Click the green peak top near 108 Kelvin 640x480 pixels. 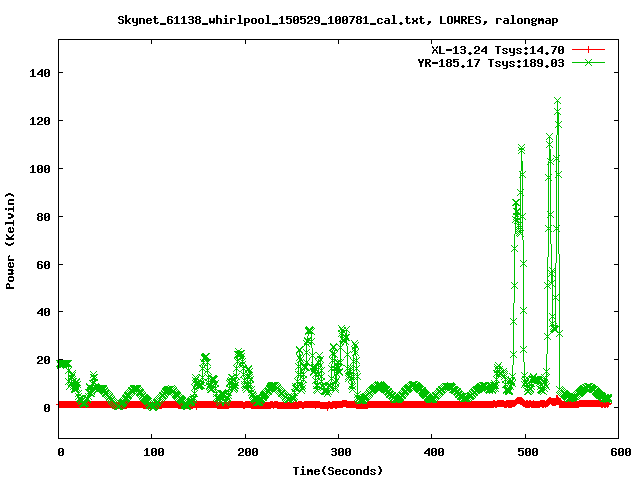(x=521, y=148)
